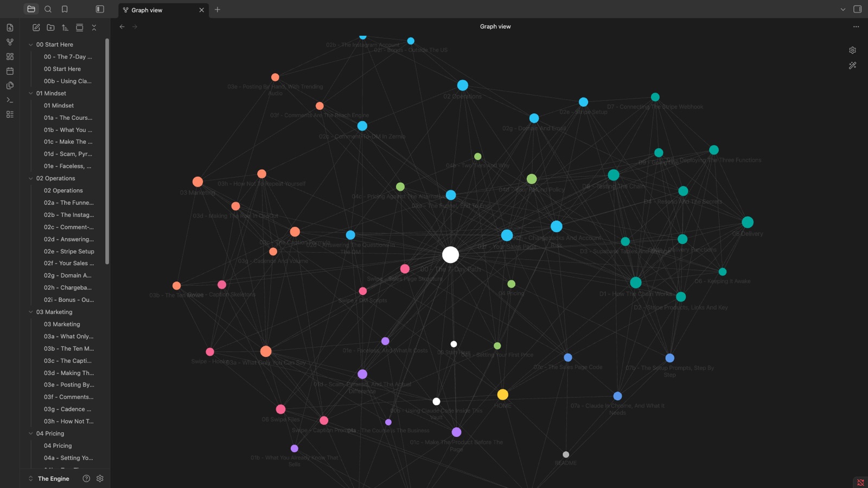This screenshot has height=488, width=868.
Task: Open vault settings gear
Action: (x=100, y=478)
